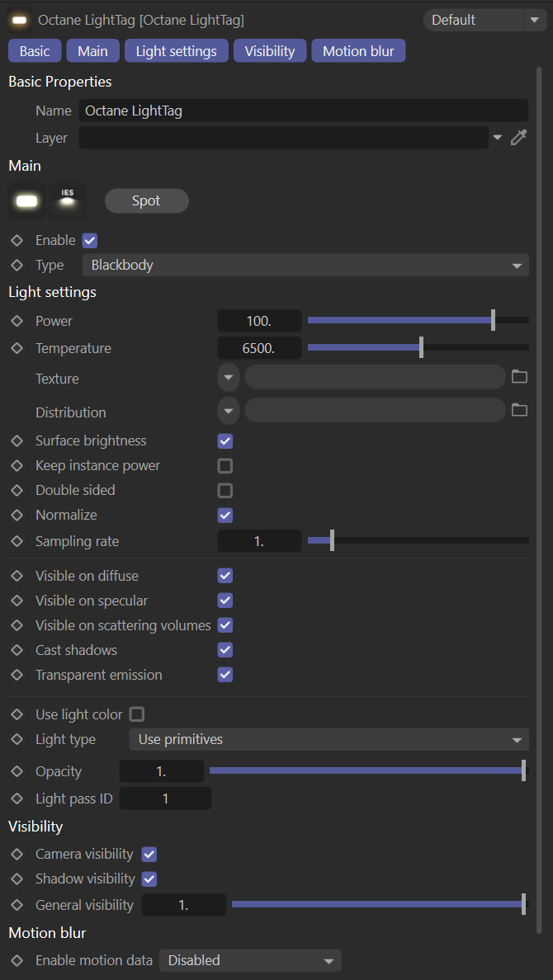Enable the Double sided checkbox
553x980 pixels.
pyautogui.click(x=225, y=491)
